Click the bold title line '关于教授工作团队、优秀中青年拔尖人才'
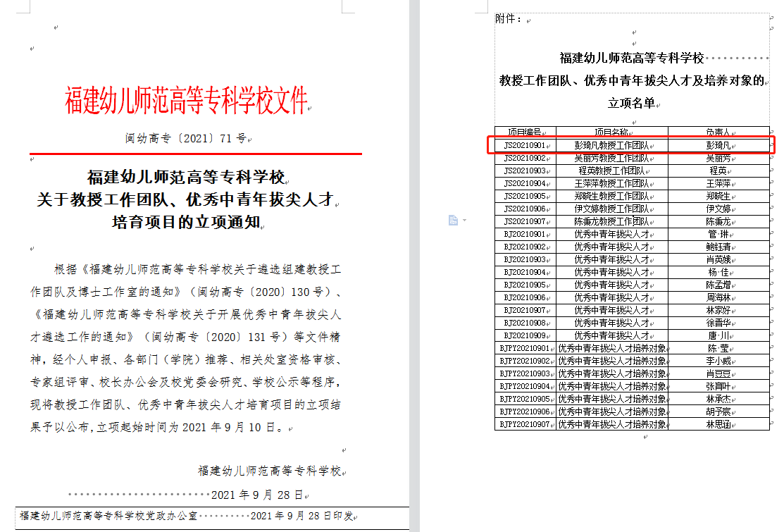 tap(185, 199)
